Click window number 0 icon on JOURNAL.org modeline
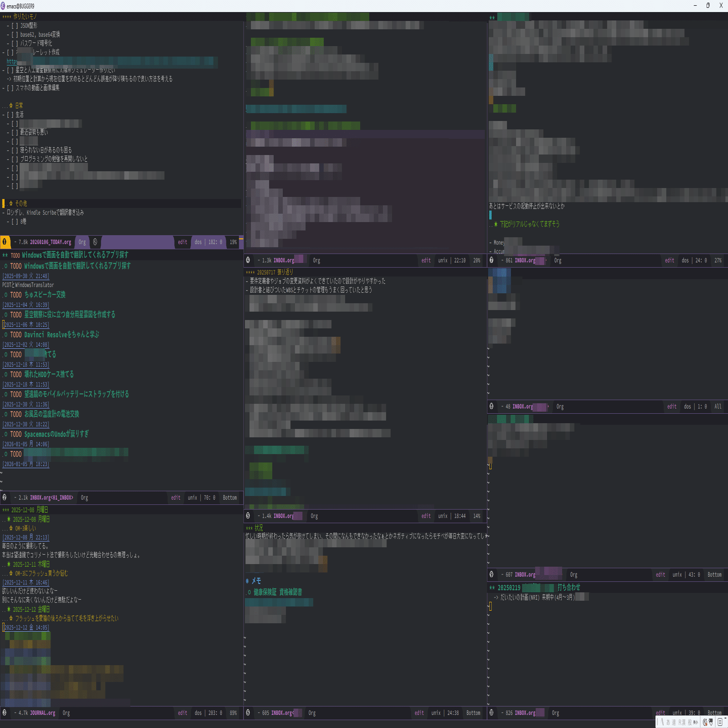 (5, 713)
